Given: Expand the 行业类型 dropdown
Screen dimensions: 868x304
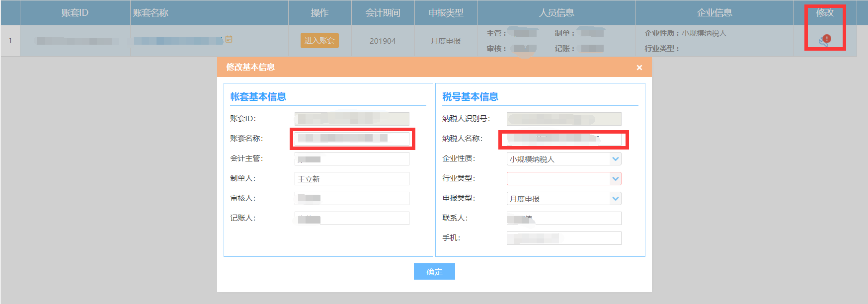Looking at the screenshot, I should (615, 179).
